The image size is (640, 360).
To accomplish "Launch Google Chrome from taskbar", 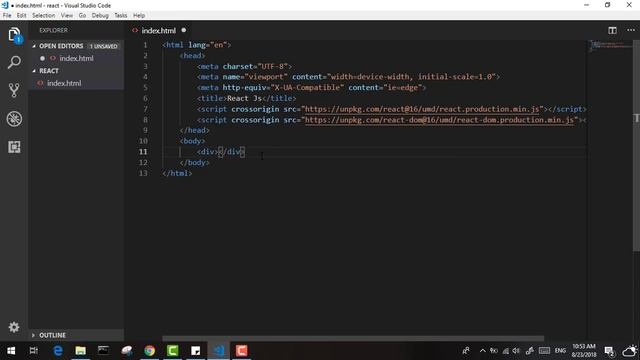I will (x=149, y=351).
